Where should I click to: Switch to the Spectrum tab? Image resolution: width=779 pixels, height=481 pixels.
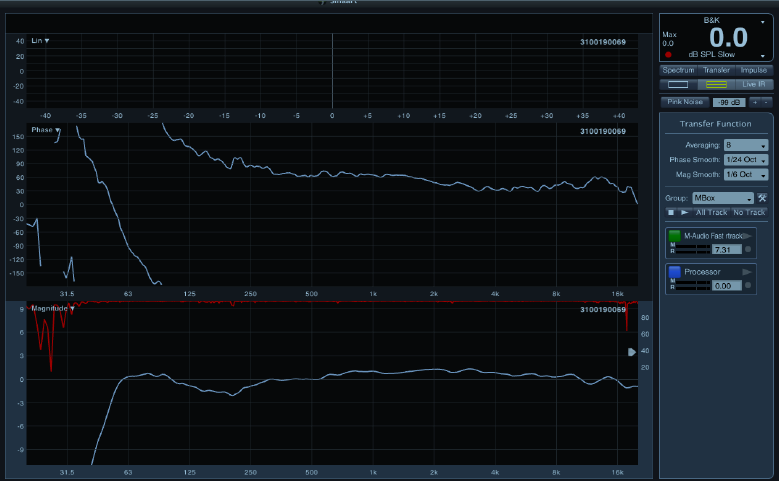[679, 71]
